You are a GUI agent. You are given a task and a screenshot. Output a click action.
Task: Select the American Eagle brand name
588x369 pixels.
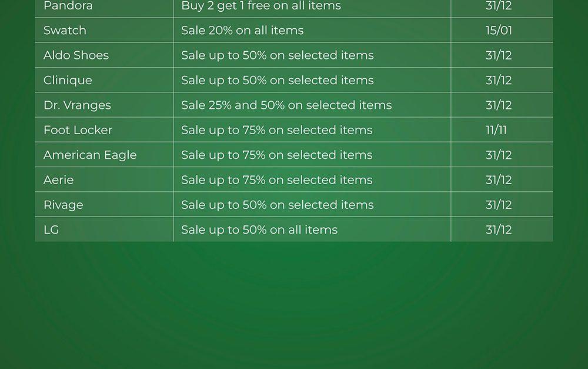tap(90, 155)
